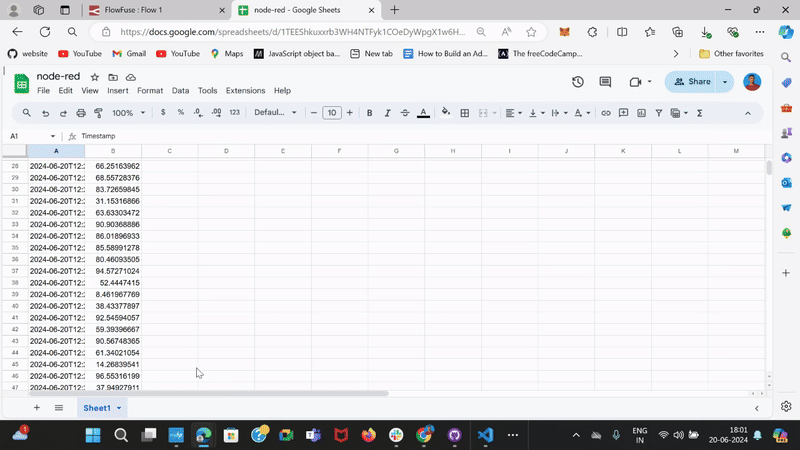Toggle bold formatting
This screenshot has height=450, width=800.
click(x=369, y=113)
